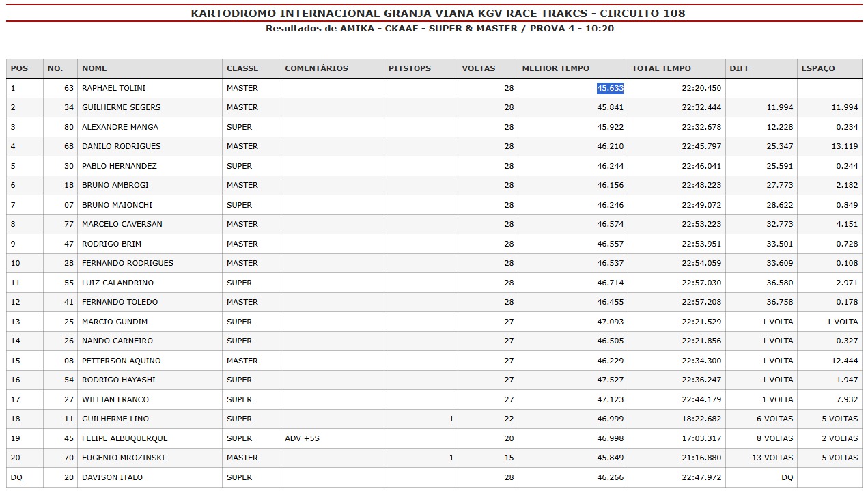Image resolution: width=868 pixels, height=491 pixels.
Task: Click the name FERNANDO RODRIGUES
Action: [128, 263]
